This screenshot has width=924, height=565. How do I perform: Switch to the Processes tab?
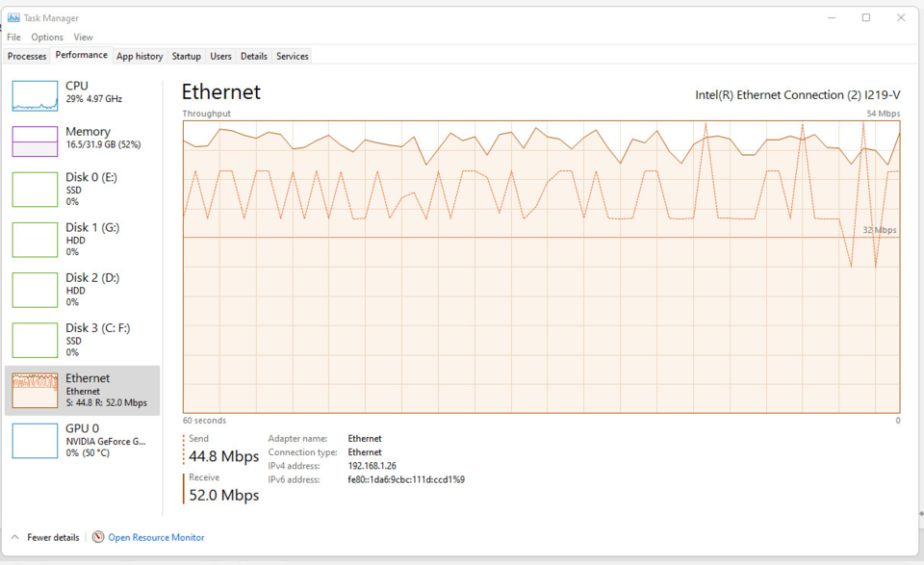[27, 56]
